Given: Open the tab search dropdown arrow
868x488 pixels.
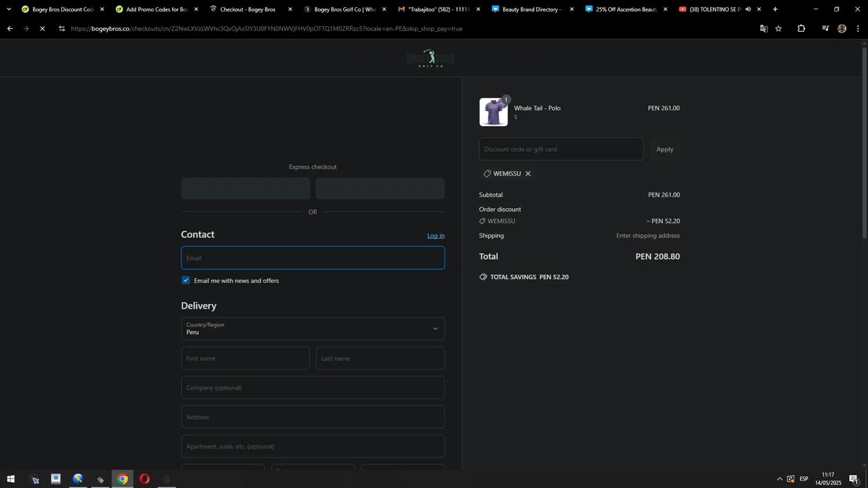Looking at the screenshot, I should point(9,9).
